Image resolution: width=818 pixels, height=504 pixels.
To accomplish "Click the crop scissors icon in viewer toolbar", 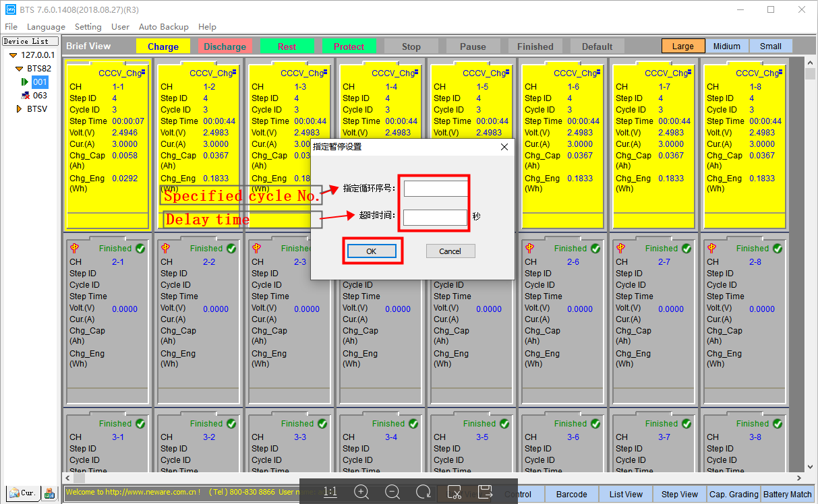I will [455, 492].
